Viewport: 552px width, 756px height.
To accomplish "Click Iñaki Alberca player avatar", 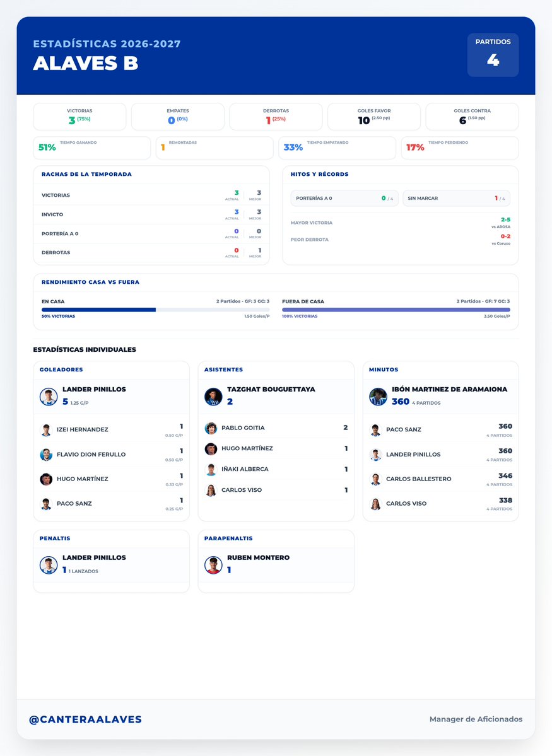I will pyautogui.click(x=211, y=469).
